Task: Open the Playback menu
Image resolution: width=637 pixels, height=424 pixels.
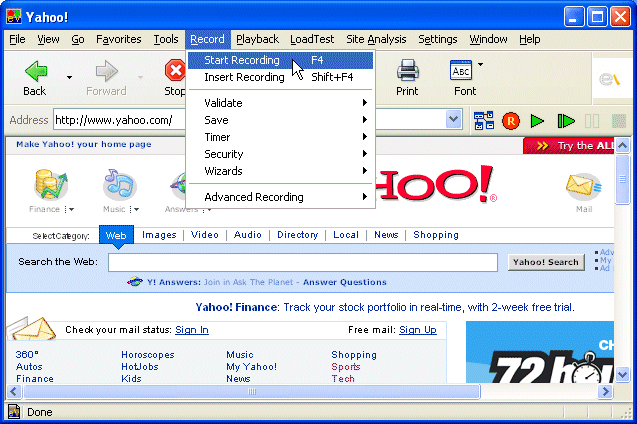Action: 258,39
